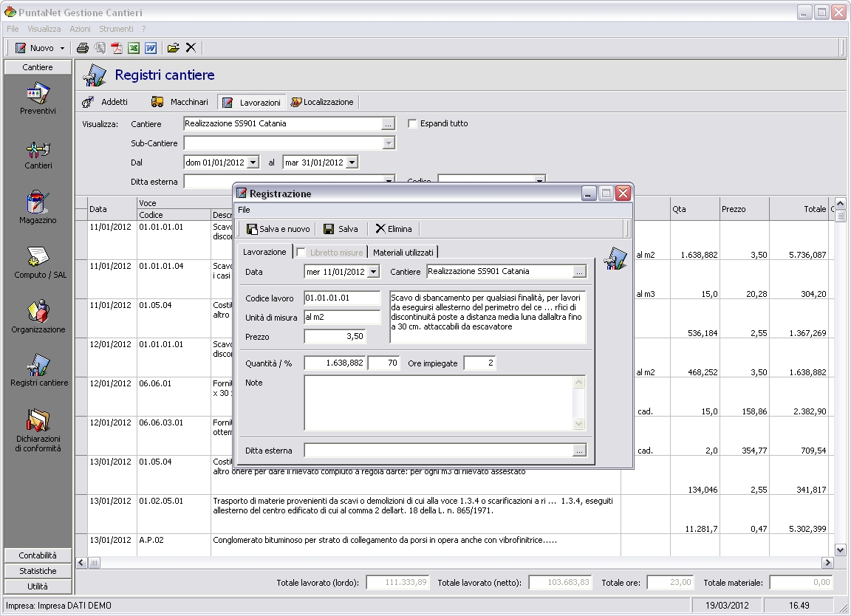Click the print icon in the toolbar
Screen dimensions: 851x616
coord(83,48)
